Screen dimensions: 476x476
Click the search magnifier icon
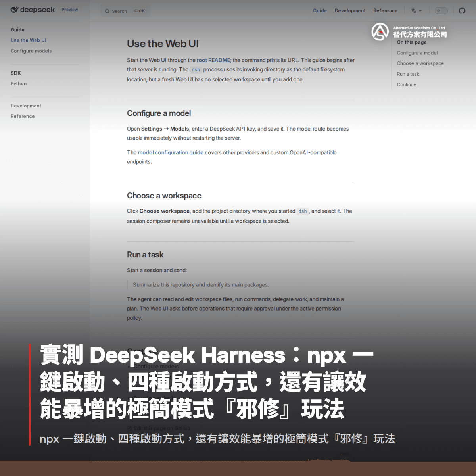[x=107, y=11]
